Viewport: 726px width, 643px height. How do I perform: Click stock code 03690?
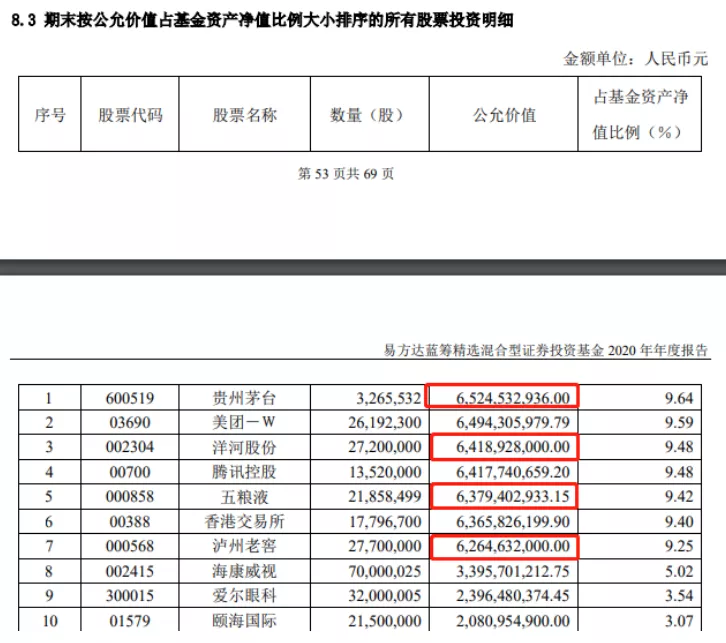click(130, 422)
